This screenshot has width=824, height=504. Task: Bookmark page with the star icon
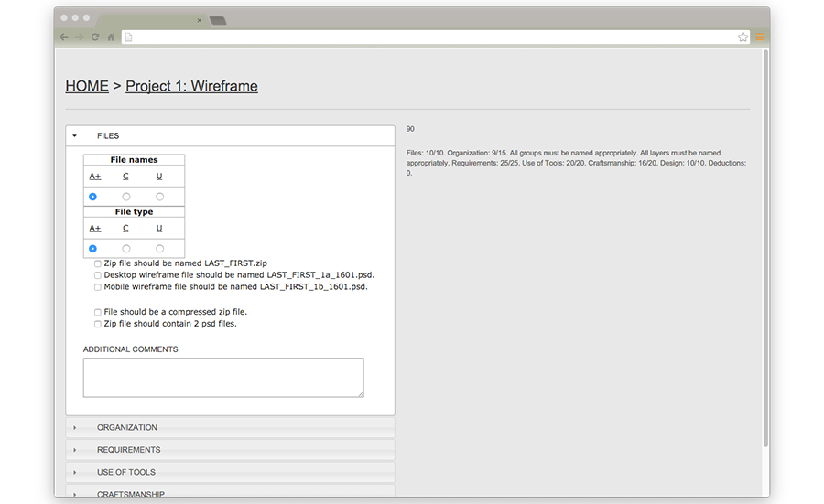pyautogui.click(x=743, y=38)
